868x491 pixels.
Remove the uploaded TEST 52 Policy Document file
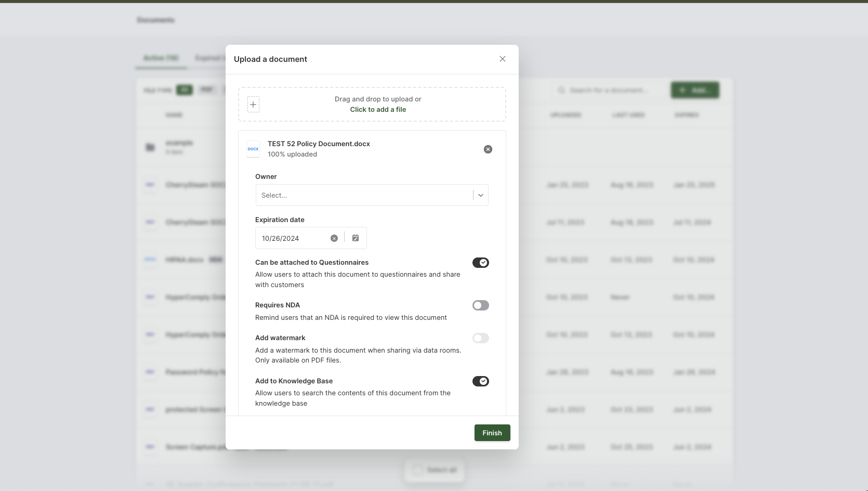pyautogui.click(x=488, y=149)
